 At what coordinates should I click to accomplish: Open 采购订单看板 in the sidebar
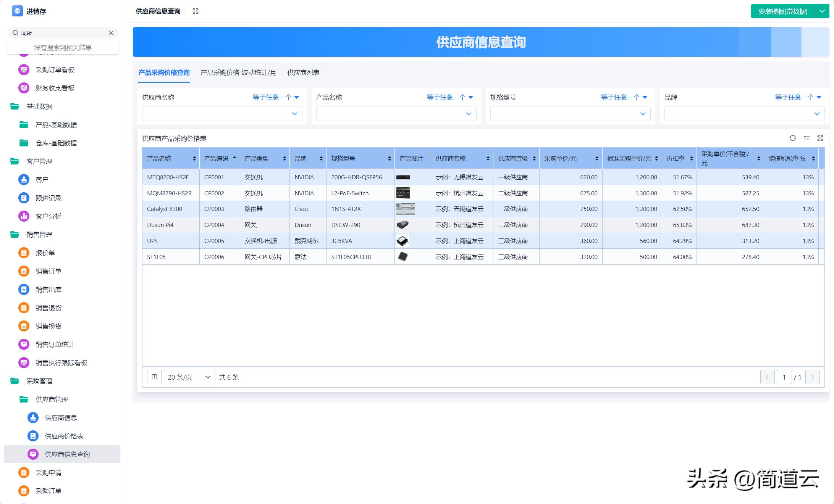(55, 70)
